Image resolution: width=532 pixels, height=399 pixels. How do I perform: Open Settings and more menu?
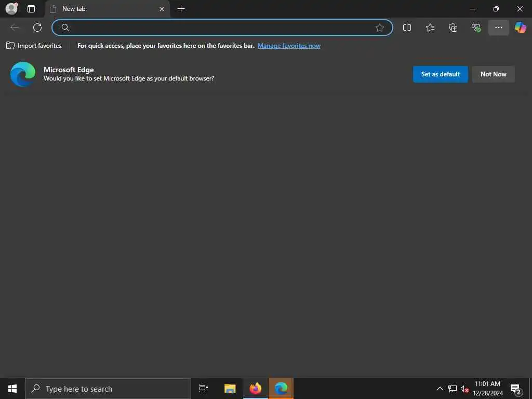tap(498, 28)
